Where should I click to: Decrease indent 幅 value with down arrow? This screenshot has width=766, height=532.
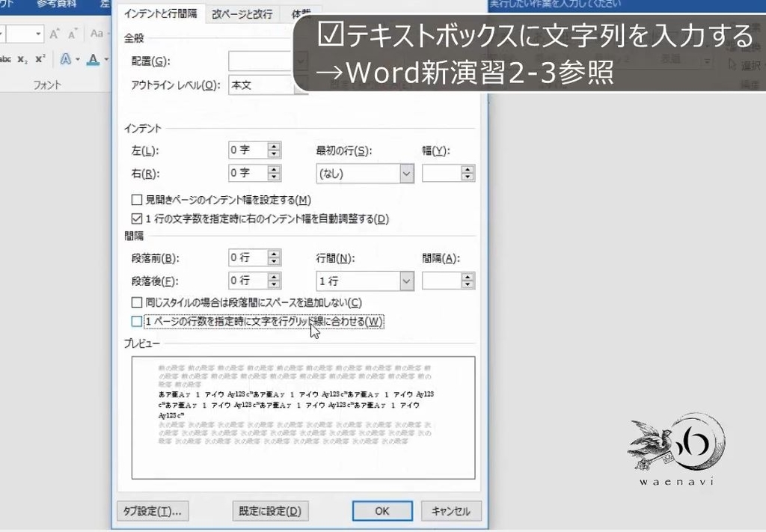(468, 177)
